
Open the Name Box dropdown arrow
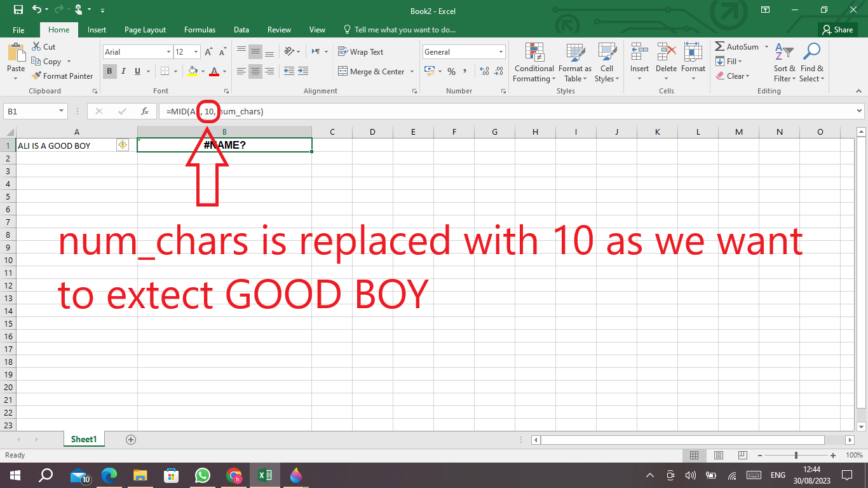coord(62,111)
